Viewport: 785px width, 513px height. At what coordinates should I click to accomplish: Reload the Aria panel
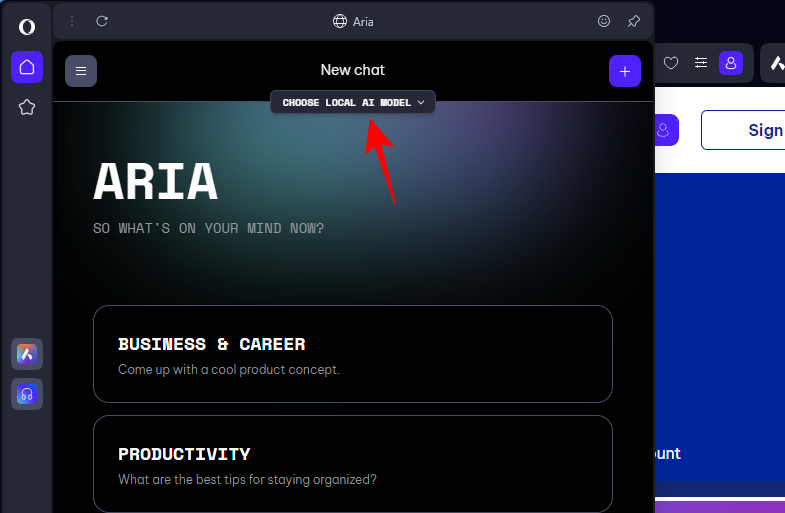point(102,21)
